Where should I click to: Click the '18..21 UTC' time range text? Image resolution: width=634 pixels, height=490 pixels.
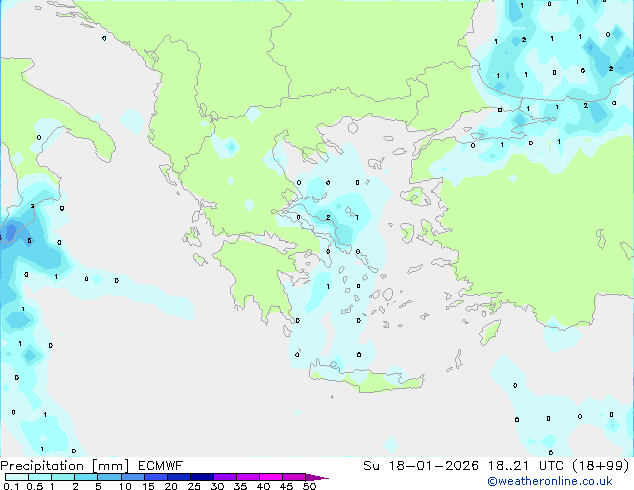(526, 466)
